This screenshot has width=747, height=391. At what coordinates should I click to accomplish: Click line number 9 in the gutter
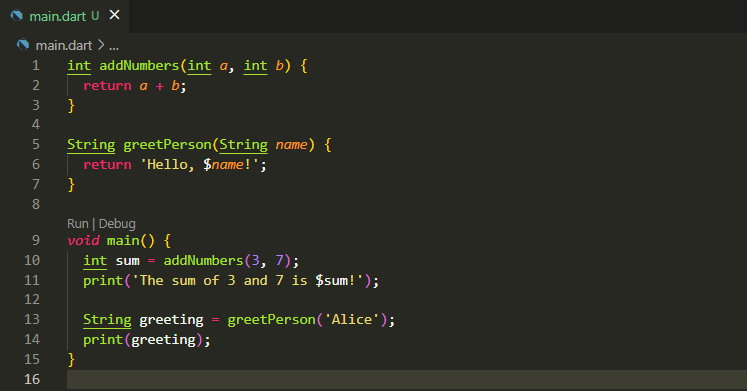coord(36,240)
